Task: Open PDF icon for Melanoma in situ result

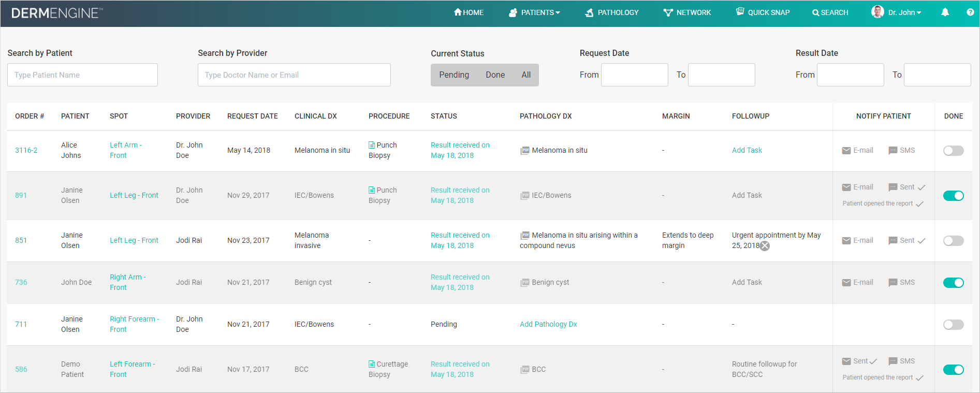Action: click(525, 151)
